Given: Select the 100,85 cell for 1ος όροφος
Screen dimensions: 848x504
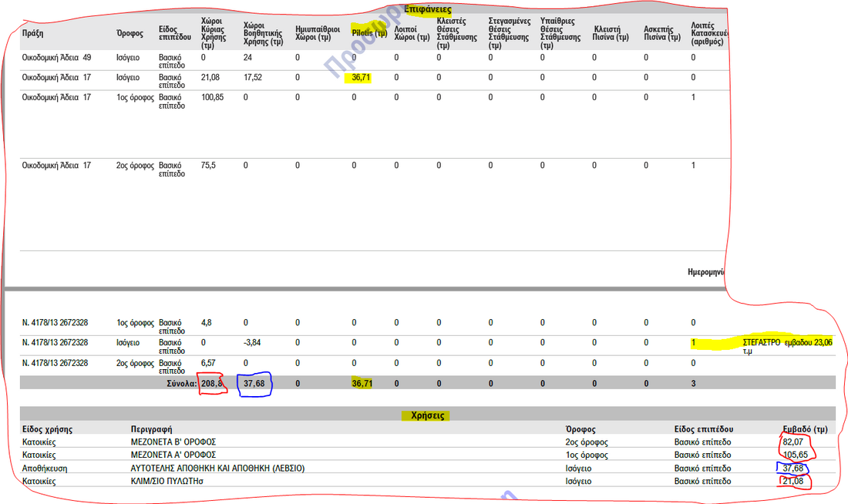Looking at the screenshot, I should (212, 98).
